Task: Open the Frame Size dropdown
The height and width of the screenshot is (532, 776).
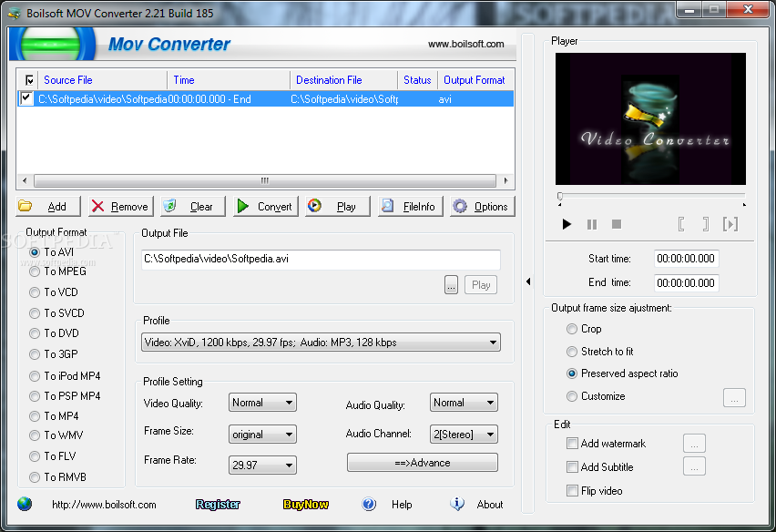Action: (262, 434)
